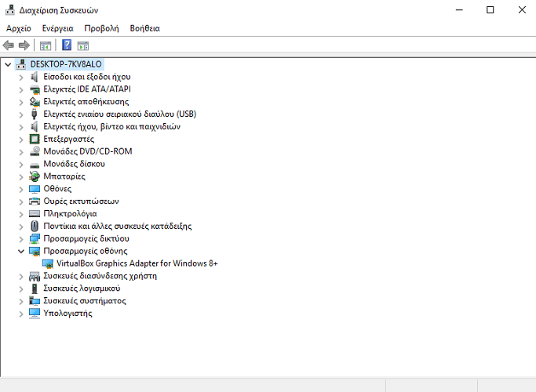Expand the Πληκτρολόγια node
This screenshot has height=392, width=536.
[x=21, y=215]
